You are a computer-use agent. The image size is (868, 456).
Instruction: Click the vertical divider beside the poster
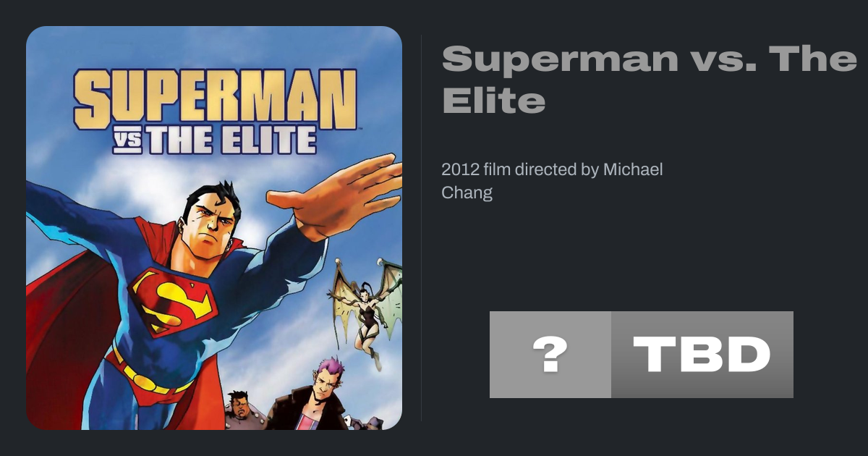click(x=422, y=227)
